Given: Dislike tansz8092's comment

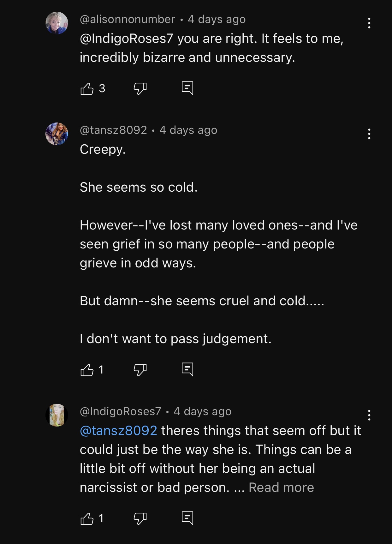Looking at the screenshot, I should tap(140, 370).
